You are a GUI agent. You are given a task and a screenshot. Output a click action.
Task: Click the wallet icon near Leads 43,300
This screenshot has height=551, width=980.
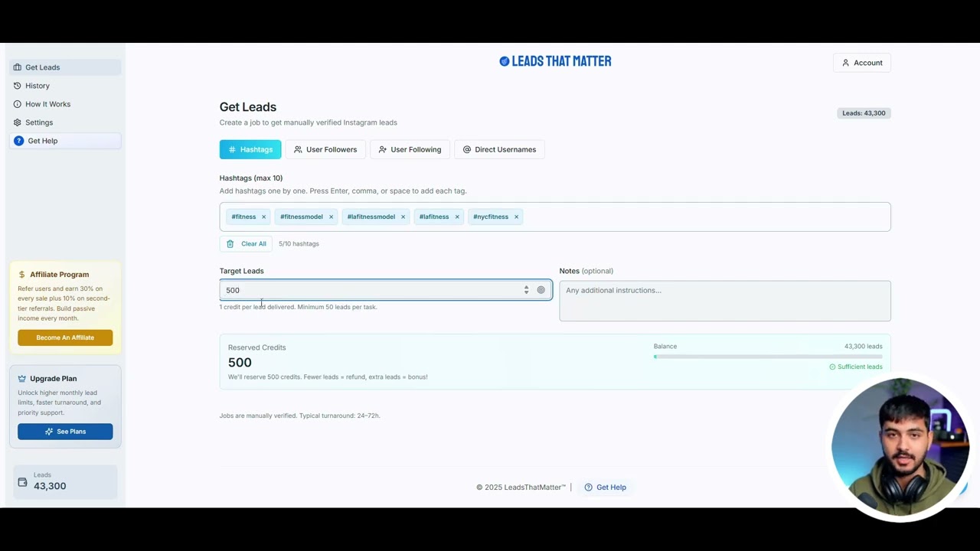click(22, 482)
